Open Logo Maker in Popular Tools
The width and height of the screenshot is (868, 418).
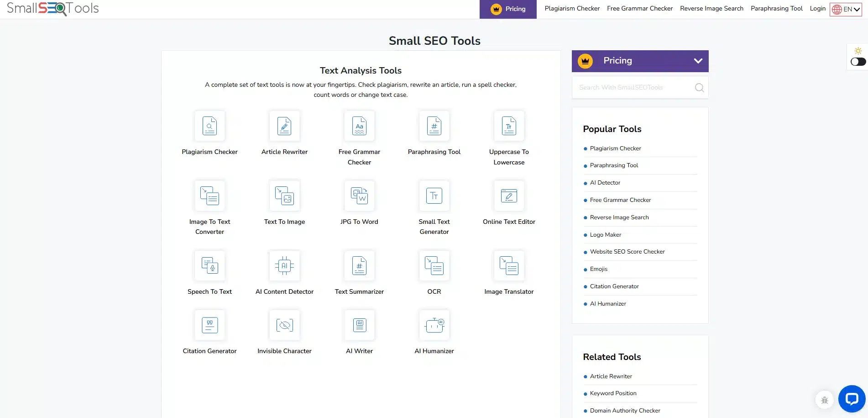click(605, 235)
